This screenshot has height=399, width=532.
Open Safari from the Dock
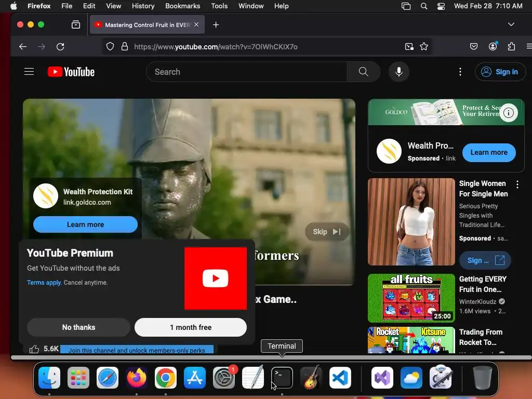tap(108, 378)
